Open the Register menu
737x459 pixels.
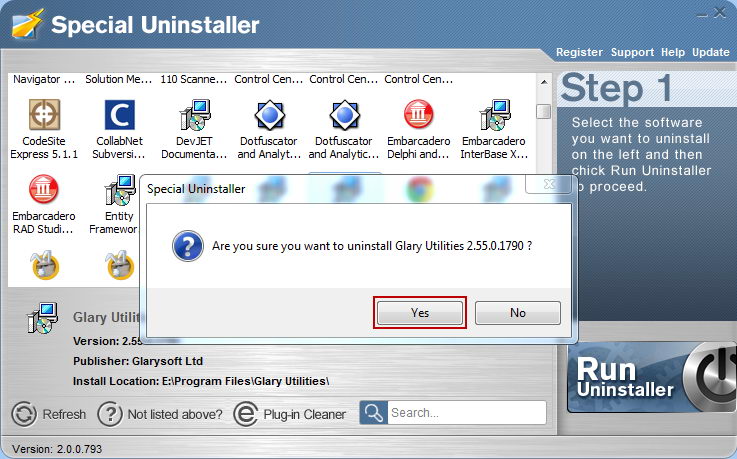(579, 52)
